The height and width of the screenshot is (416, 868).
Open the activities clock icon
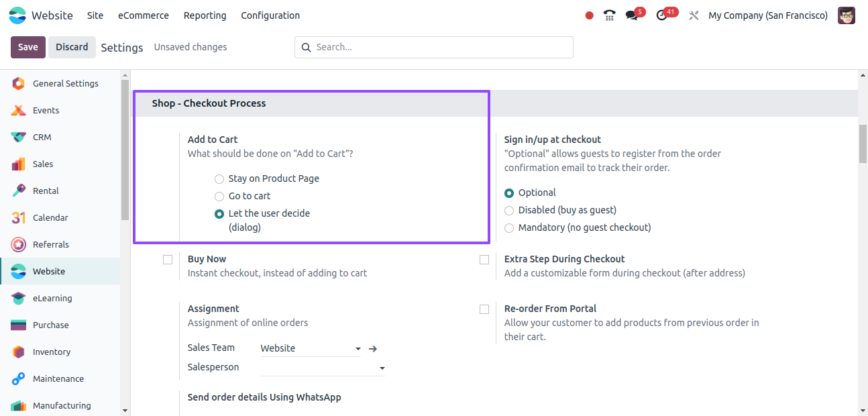point(662,15)
